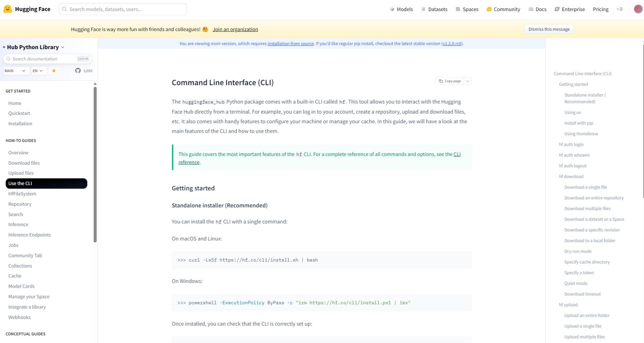Follow the Join an organization link
The image size is (644, 343).
coord(235,29)
